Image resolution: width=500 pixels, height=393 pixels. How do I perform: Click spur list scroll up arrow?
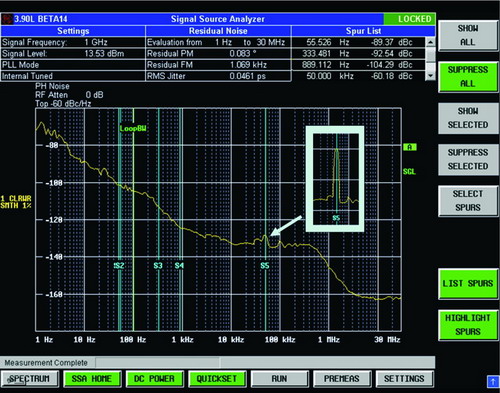pos(431,42)
